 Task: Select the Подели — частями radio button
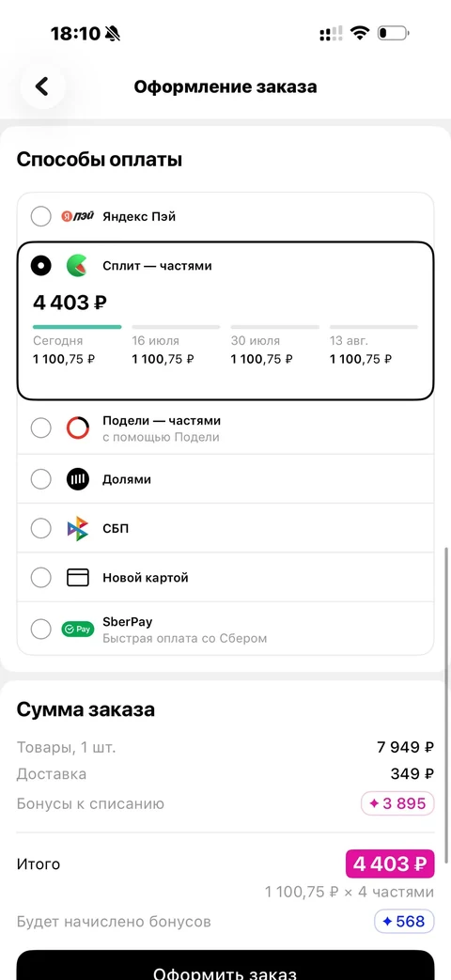(x=41, y=428)
